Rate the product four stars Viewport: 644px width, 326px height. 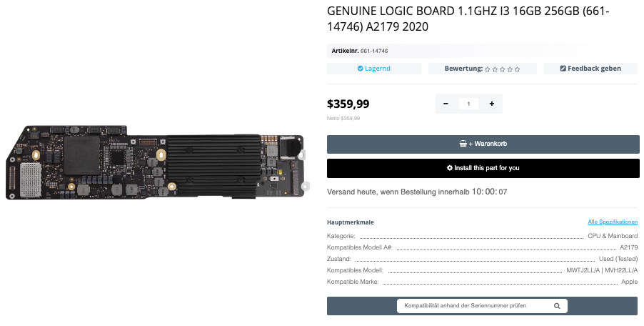click(x=510, y=69)
